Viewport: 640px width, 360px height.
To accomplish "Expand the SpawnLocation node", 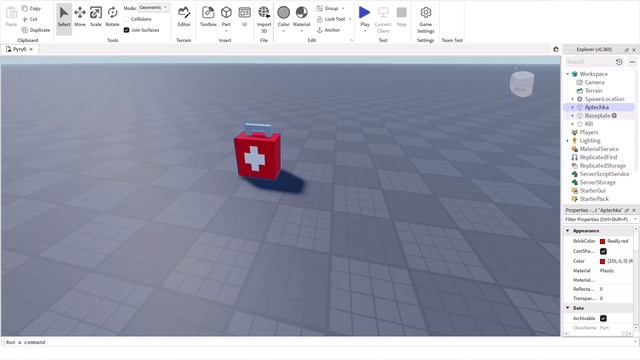I will coord(573,99).
